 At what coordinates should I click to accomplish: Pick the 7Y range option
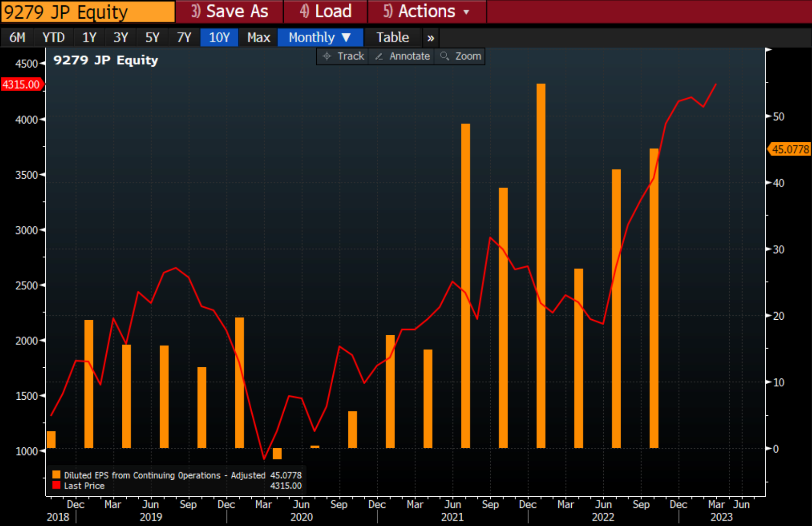[x=184, y=38]
